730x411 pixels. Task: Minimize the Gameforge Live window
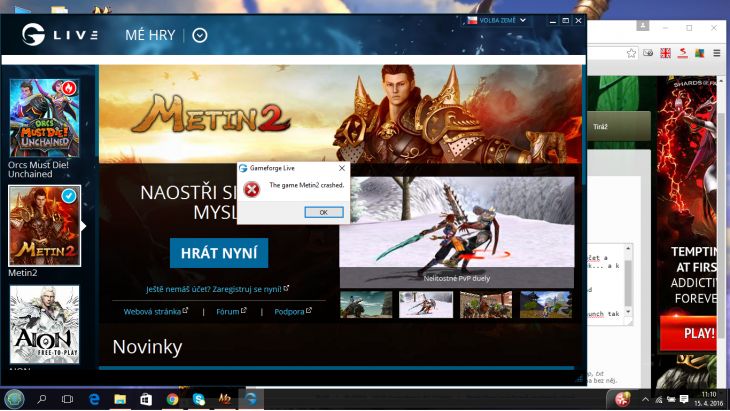click(553, 21)
